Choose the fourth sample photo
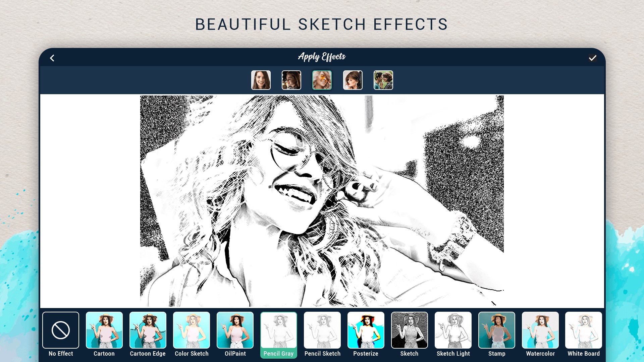Screen dimensions: 644x362 pos(353,80)
